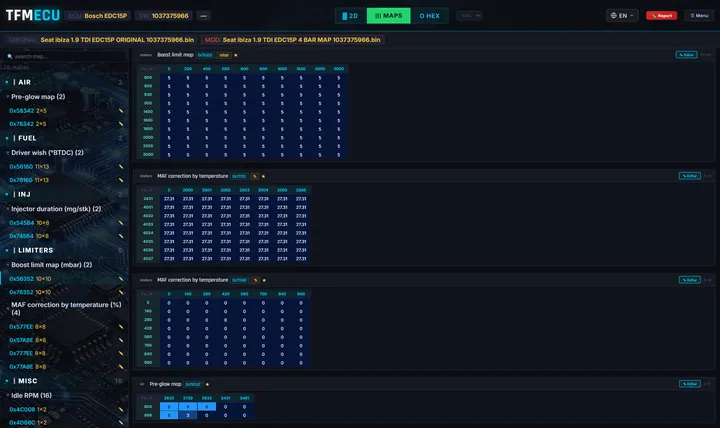Click pencil icon for 0x76352 10×10 map
The width and height of the screenshot is (720, 428).
click(x=121, y=292)
